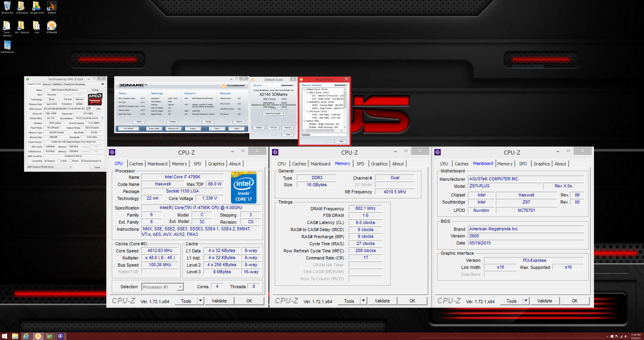Toggle the OpenCL checkbox
This screenshot has height=340, width=644.
click(46, 161)
